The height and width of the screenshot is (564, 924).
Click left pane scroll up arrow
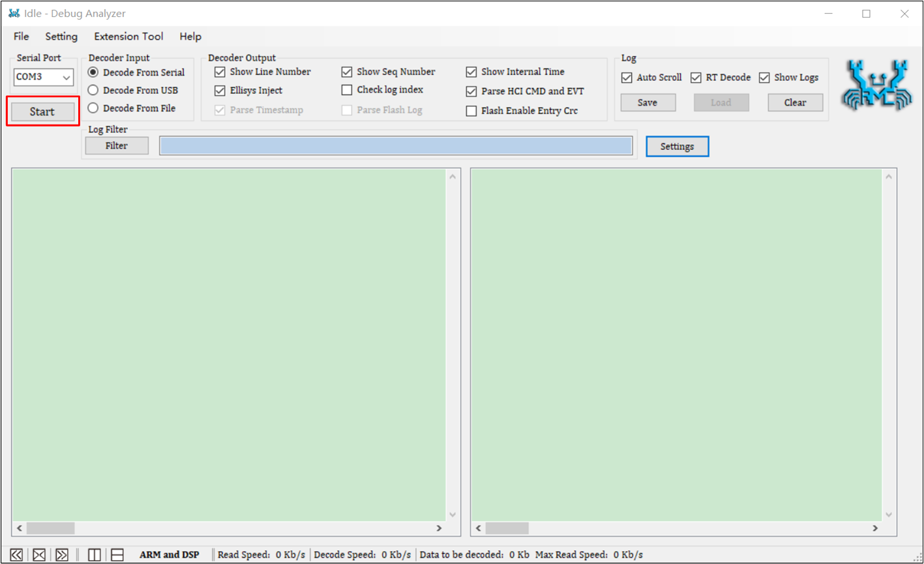point(453,176)
